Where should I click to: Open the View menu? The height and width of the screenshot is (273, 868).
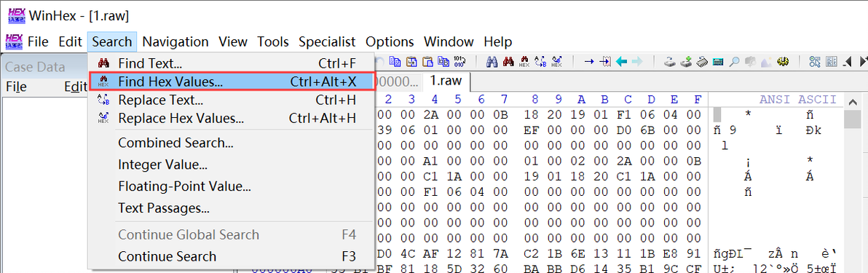(233, 41)
